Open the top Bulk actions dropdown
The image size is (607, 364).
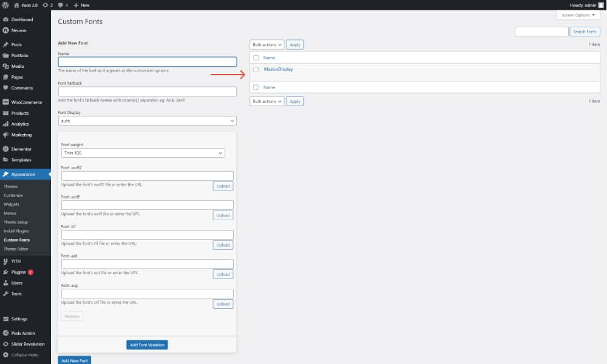pos(266,44)
